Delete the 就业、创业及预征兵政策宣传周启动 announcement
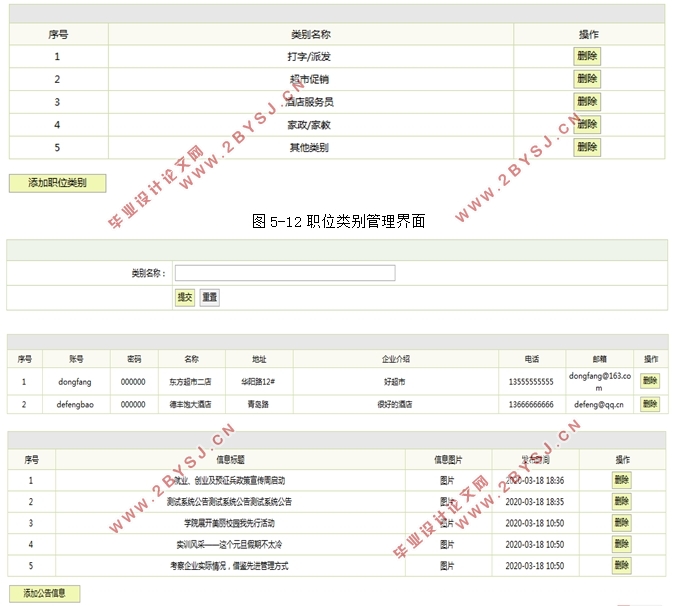Screen dimensions: 678x606 pyautogui.click(x=622, y=480)
